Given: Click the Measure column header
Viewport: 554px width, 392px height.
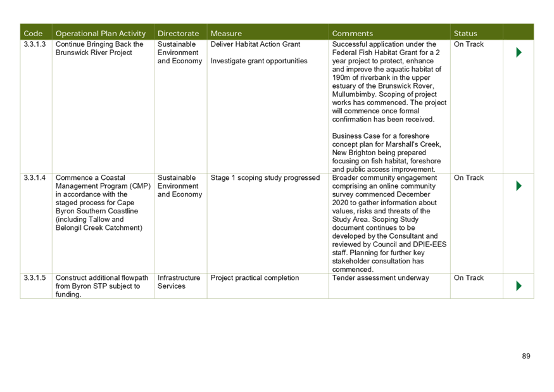Looking at the screenshot, I should pyautogui.click(x=226, y=34).
